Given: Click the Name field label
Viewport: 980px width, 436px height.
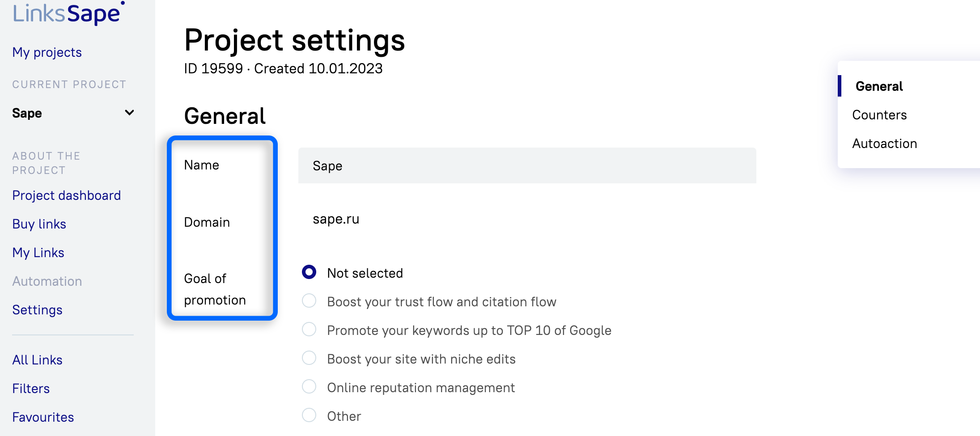Looking at the screenshot, I should (201, 165).
